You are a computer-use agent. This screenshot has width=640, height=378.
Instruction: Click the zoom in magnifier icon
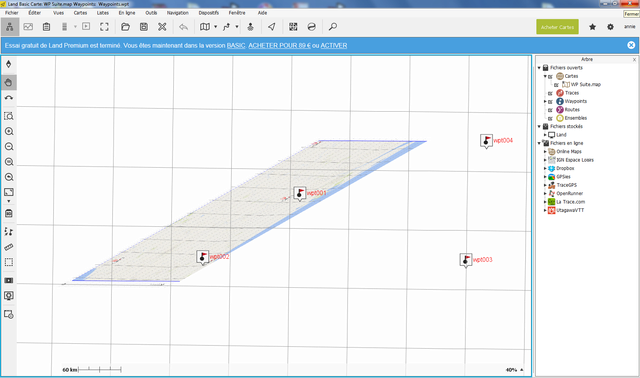coord(9,131)
